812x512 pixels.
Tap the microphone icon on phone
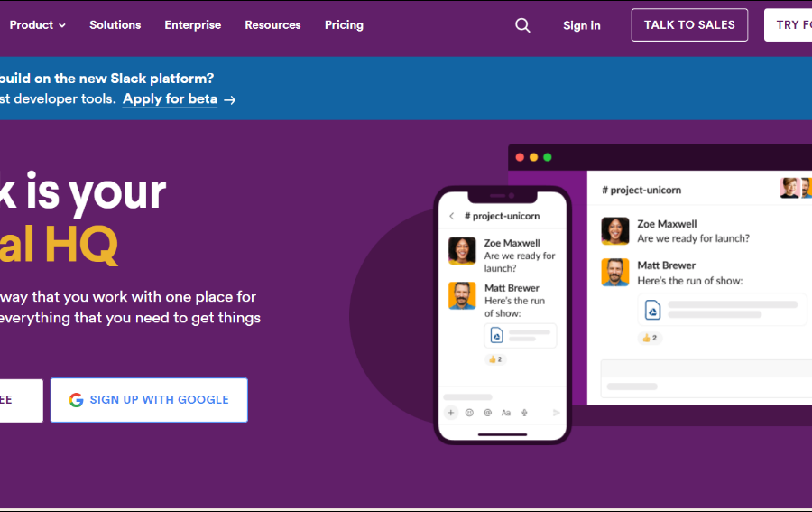point(524,413)
